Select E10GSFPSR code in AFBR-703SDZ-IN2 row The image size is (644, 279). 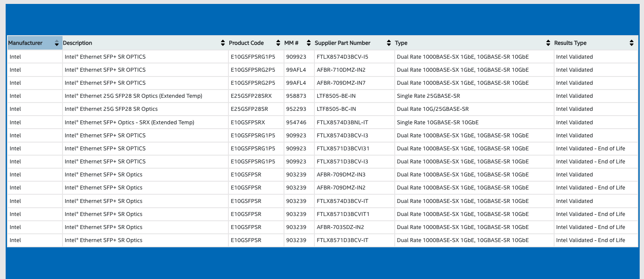pos(246,227)
